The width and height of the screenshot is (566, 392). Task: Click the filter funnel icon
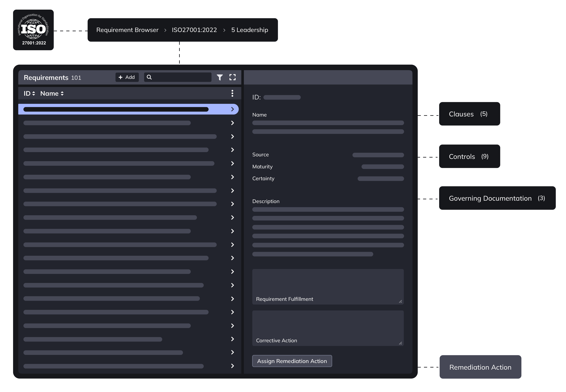[x=219, y=77]
